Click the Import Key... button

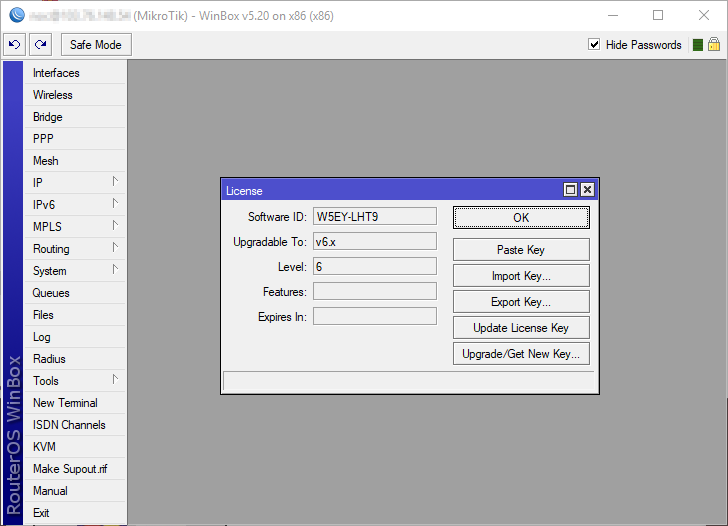coord(521,276)
